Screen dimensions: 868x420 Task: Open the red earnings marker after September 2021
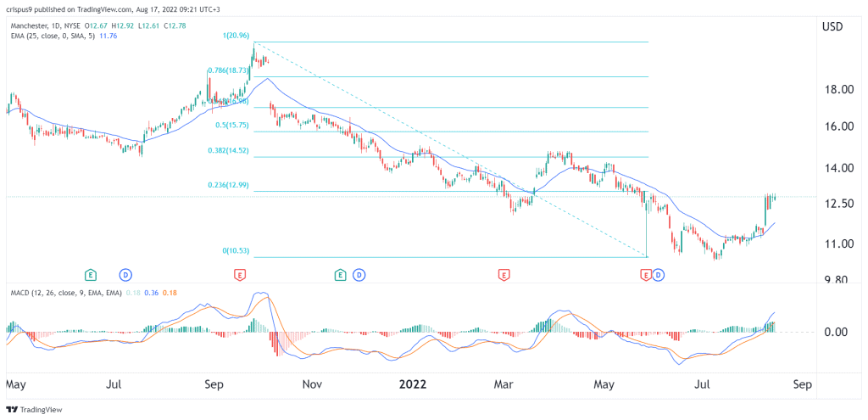[x=240, y=275]
